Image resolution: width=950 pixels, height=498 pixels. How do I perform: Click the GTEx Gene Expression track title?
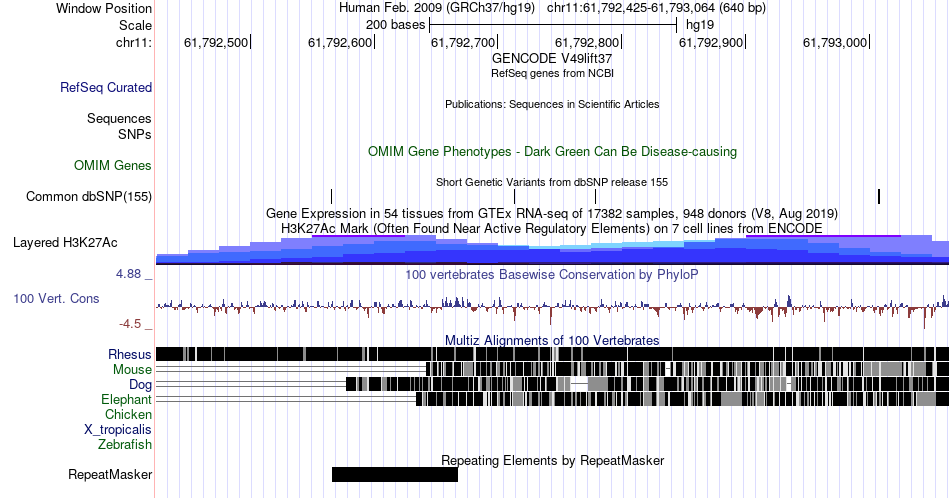(x=552, y=213)
